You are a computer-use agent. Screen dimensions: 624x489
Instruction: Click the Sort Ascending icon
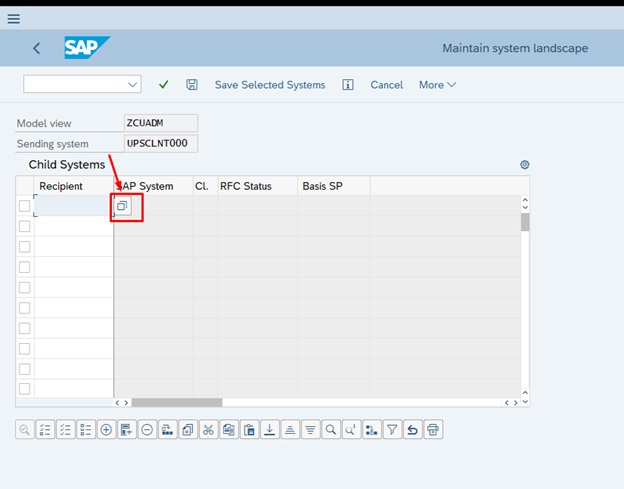(x=290, y=430)
